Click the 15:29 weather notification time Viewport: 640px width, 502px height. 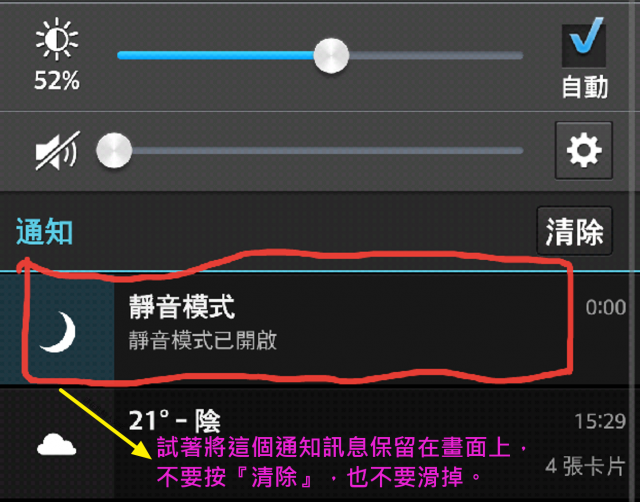click(x=600, y=421)
